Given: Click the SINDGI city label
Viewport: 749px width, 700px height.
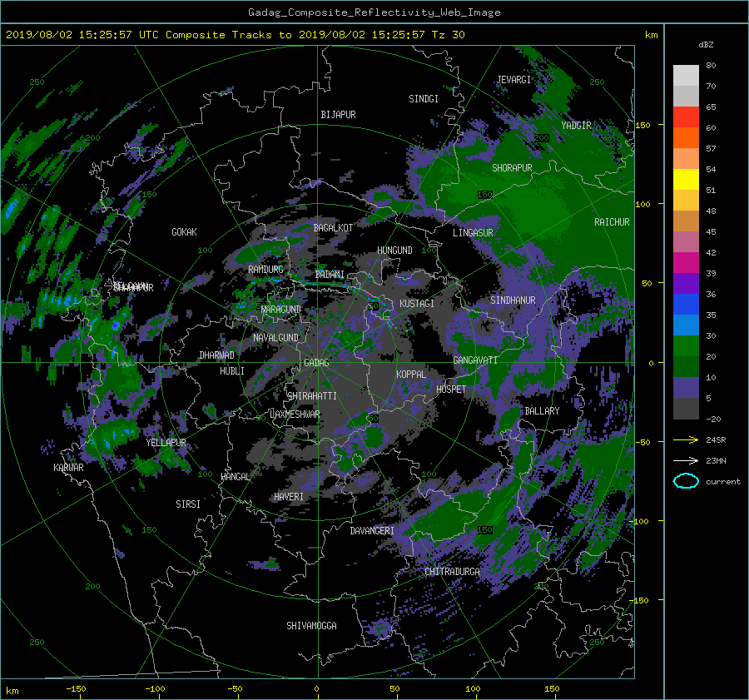Looking at the screenshot, I should coord(424,99).
